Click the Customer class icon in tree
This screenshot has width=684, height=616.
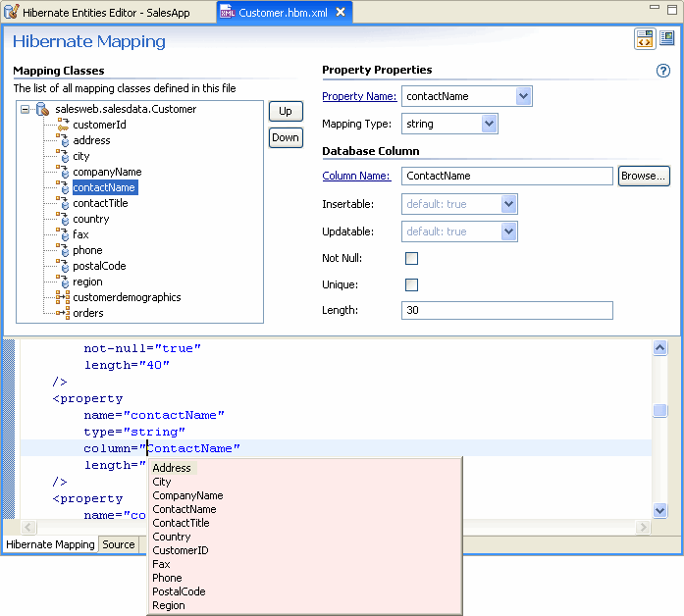(43, 109)
